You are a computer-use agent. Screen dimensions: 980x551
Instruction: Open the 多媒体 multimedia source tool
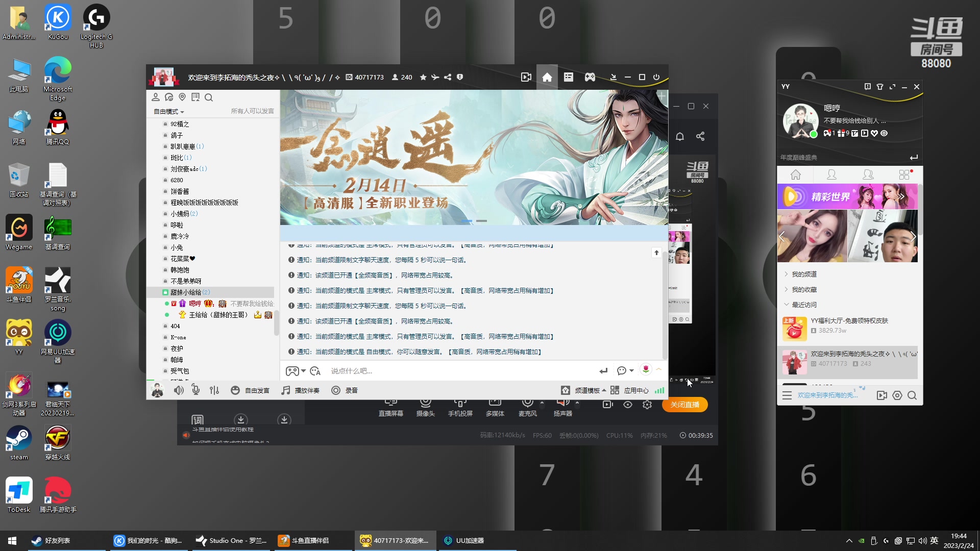pos(495,406)
